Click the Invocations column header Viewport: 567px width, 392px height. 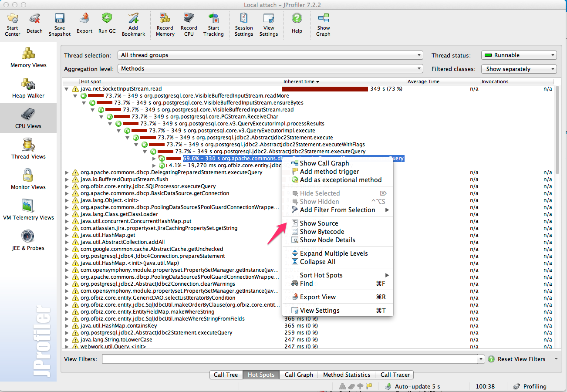click(x=517, y=81)
